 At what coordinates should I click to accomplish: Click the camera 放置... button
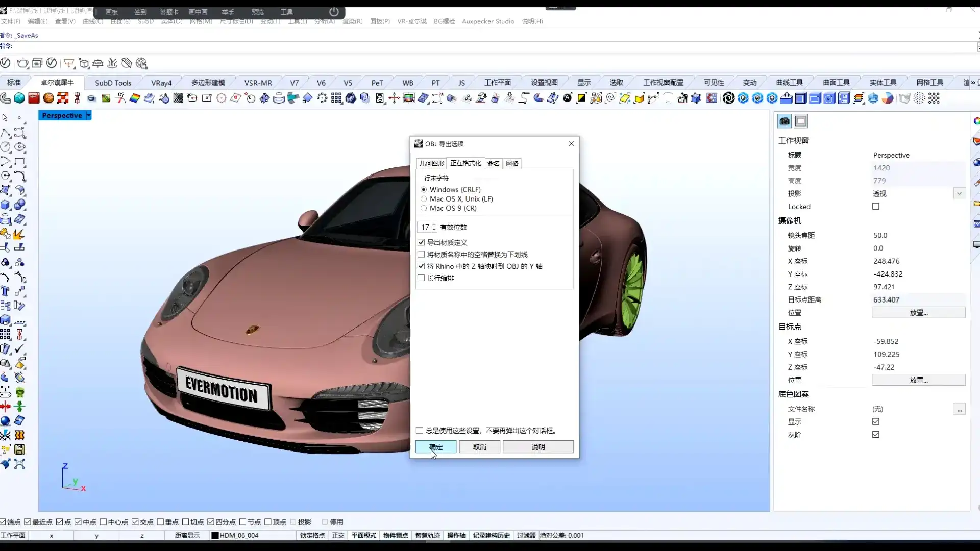click(918, 313)
